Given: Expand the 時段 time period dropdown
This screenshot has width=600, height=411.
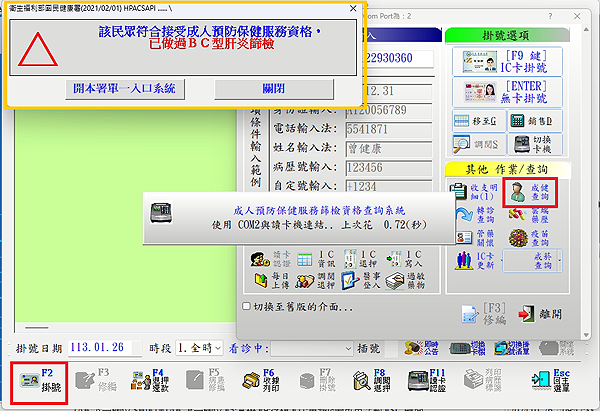Looking at the screenshot, I should 217,348.
